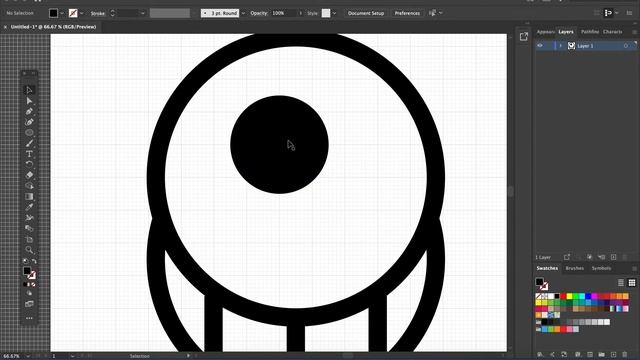Switch to the Appearance panel tab
Image resolution: width=640 pixels, height=360 pixels.
point(545,32)
